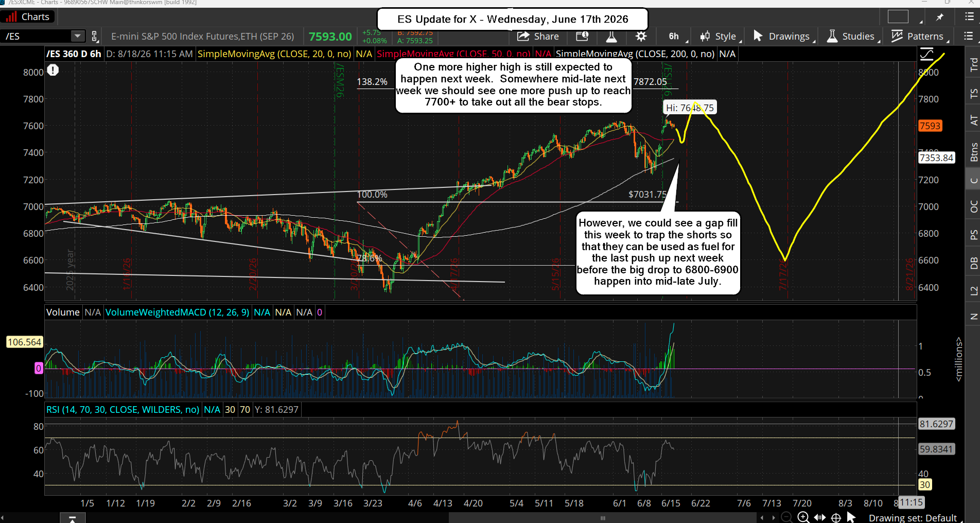This screenshot has width=980, height=523.
Task: Click the RSI study label
Action: (x=123, y=409)
